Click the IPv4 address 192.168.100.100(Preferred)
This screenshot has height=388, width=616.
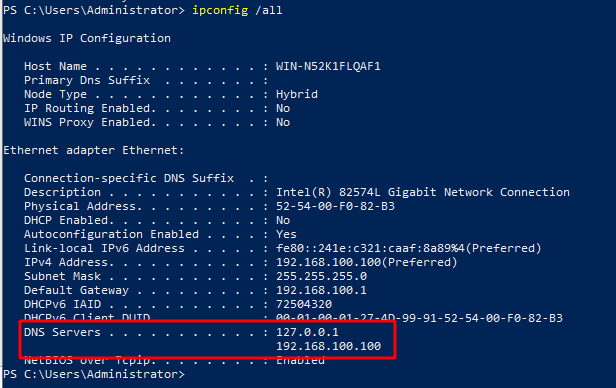click(x=367, y=262)
